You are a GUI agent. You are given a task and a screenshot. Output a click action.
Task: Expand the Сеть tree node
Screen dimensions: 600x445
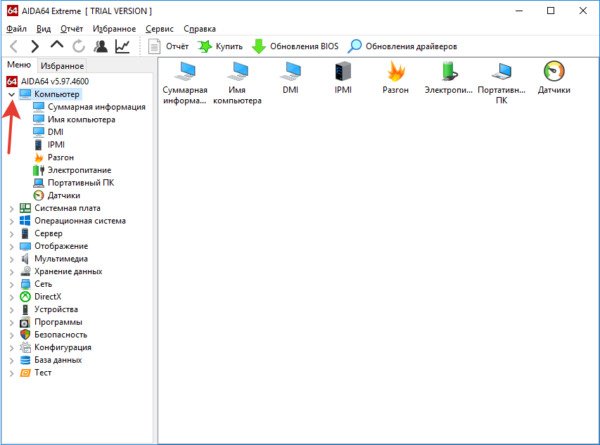coord(11,284)
